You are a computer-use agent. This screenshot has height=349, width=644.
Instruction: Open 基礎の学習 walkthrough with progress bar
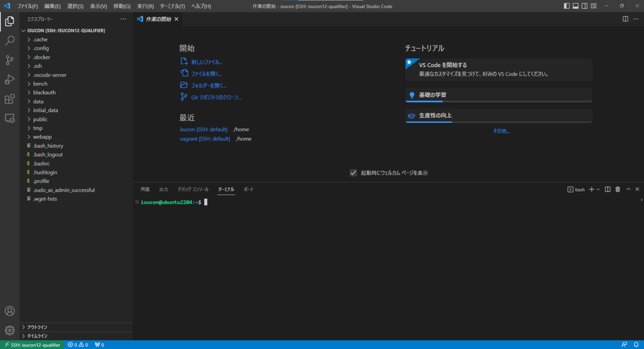tap(499, 95)
